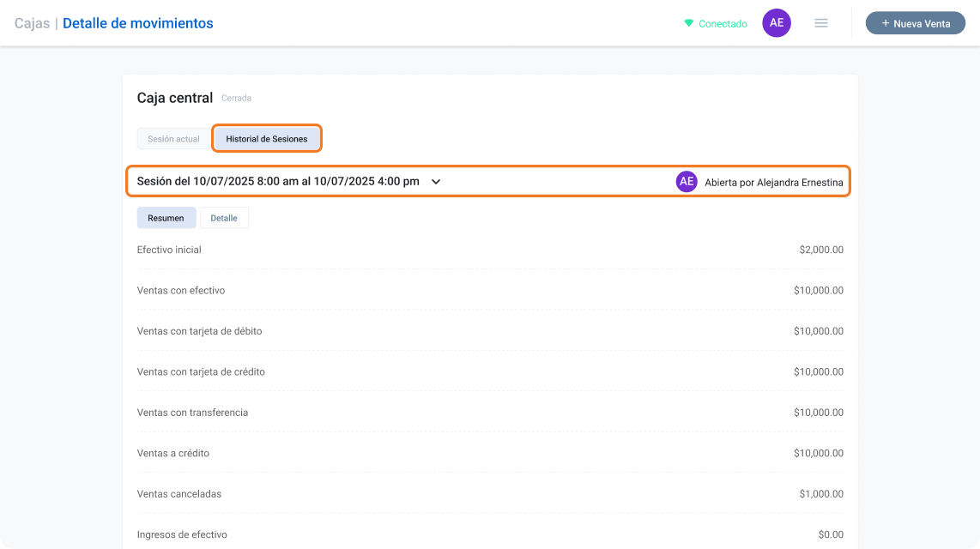
Task: Click the tarjeta de débito amount
Action: pos(819,331)
